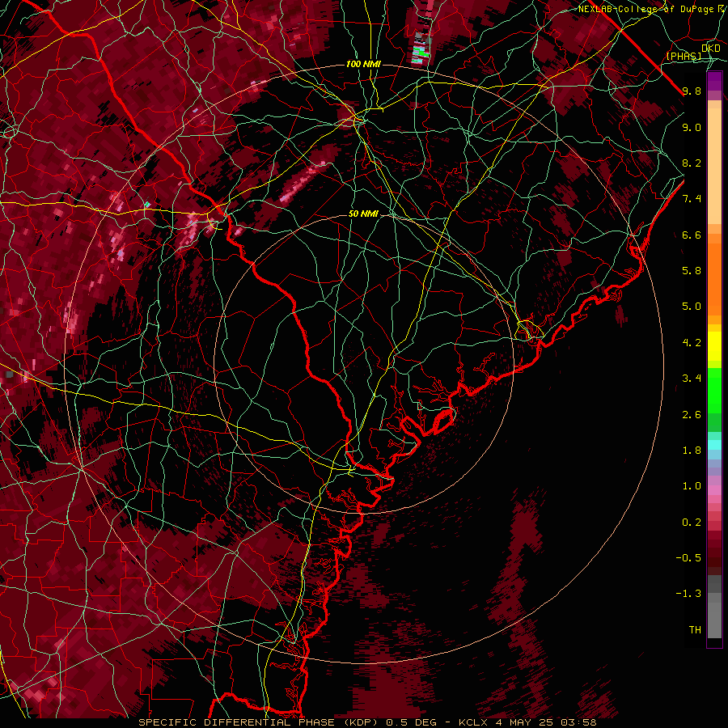Click the 5.0 scale value
The image size is (728, 728).
(x=692, y=307)
